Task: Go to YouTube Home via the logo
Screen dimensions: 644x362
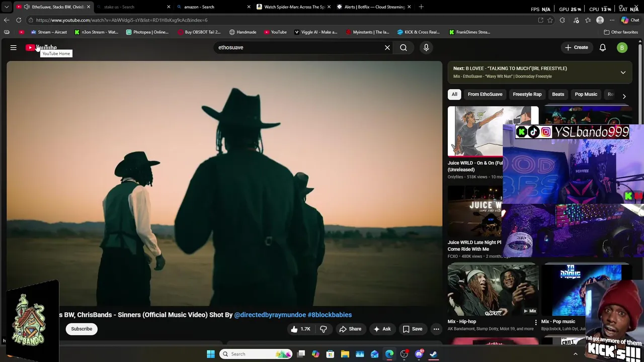Action: pyautogui.click(x=41, y=47)
